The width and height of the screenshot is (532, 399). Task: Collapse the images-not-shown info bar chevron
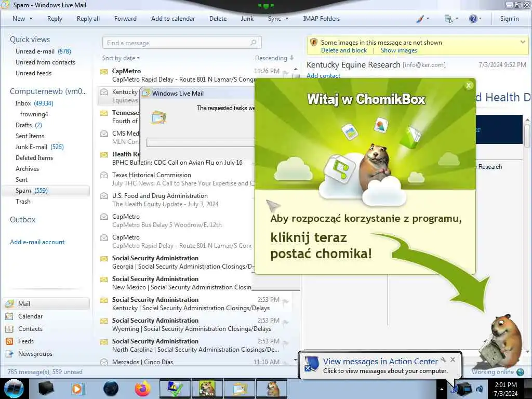pos(523,42)
